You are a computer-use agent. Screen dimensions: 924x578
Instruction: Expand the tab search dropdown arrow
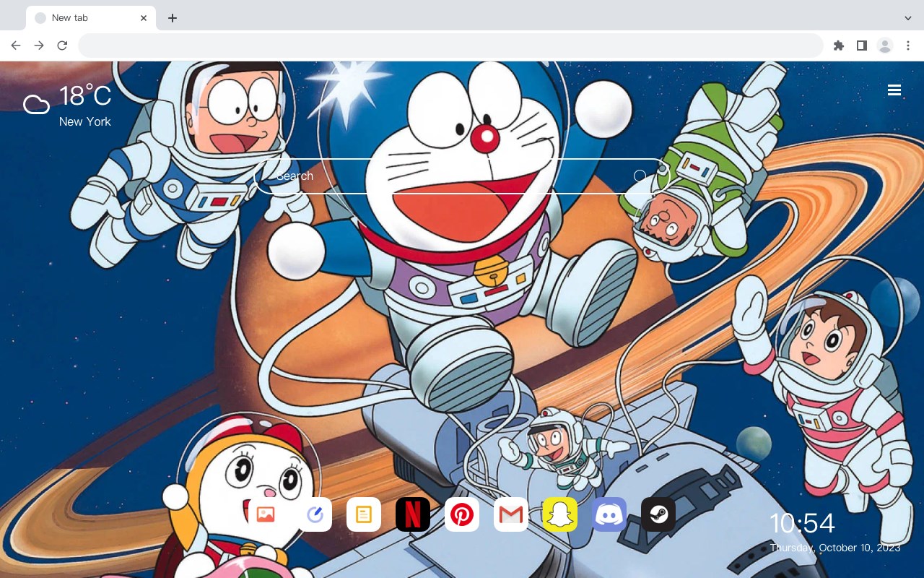(908, 18)
